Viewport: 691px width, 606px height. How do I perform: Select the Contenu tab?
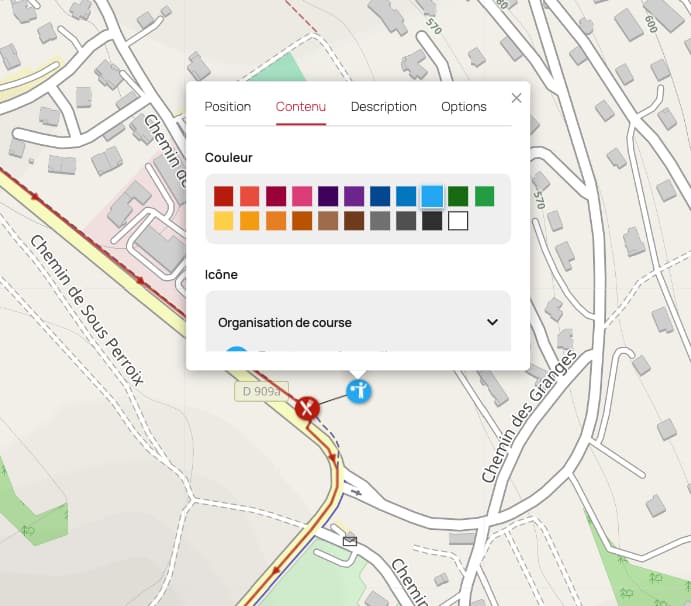click(x=301, y=107)
